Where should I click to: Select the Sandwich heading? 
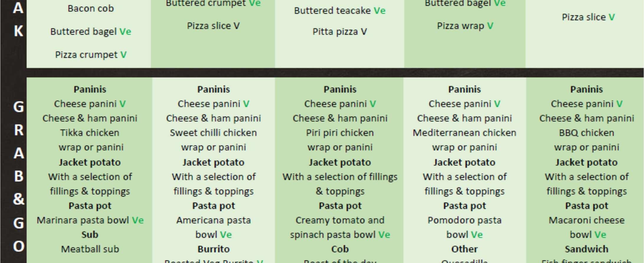(586, 249)
